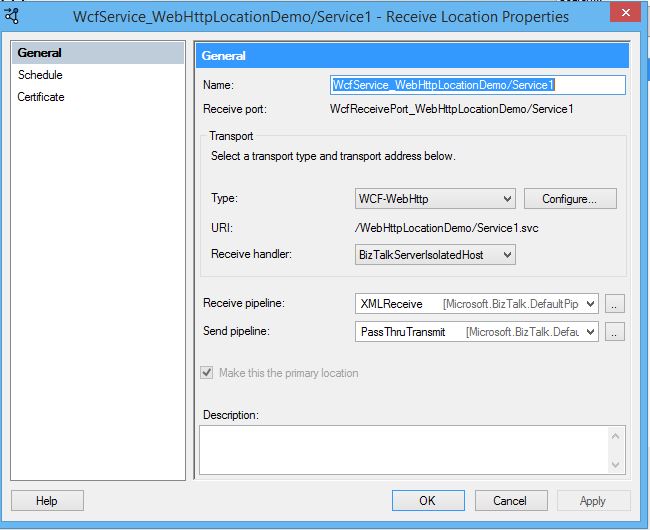Close the Receive Location Properties dialog

point(626,12)
